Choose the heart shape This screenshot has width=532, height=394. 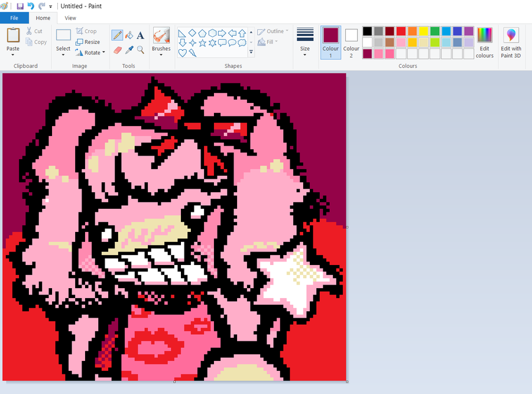(x=182, y=53)
